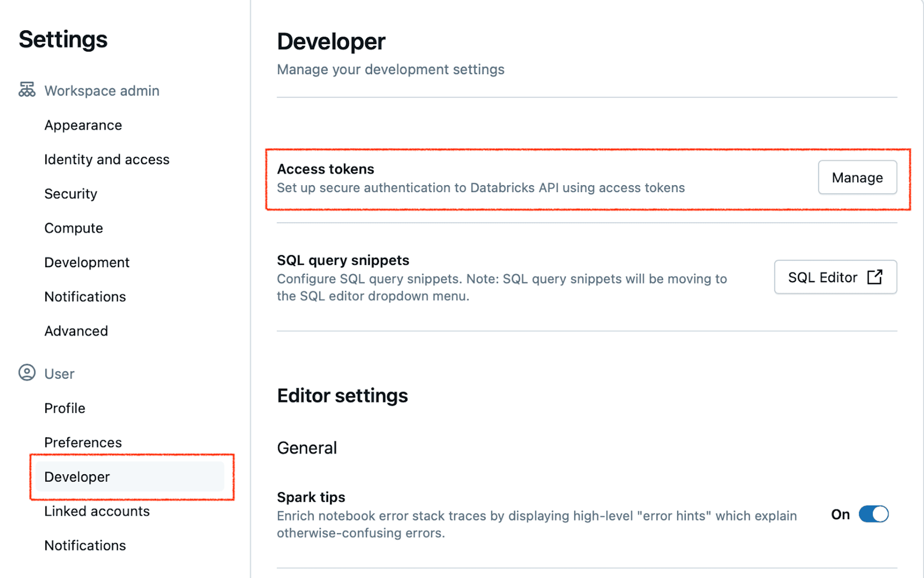The width and height of the screenshot is (924, 578).
Task: Click the Spark tips heading
Action: tap(311, 497)
